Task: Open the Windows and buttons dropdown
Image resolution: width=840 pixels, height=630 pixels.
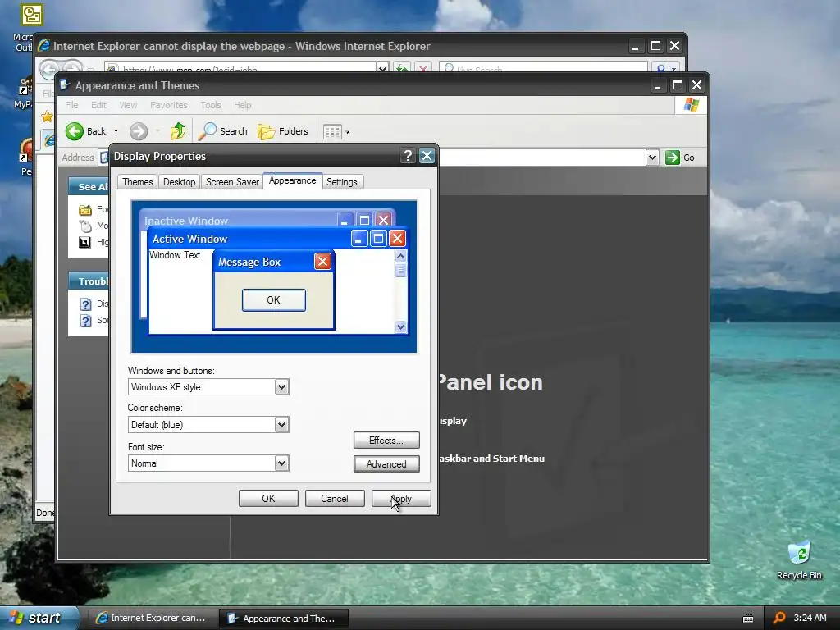Action: pyautogui.click(x=282, y=387)
